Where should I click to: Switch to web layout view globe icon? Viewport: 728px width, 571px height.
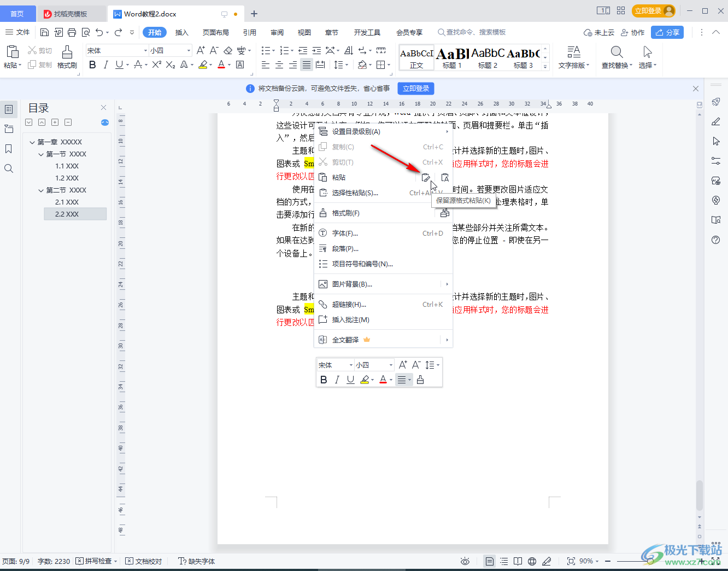[532, 561]
